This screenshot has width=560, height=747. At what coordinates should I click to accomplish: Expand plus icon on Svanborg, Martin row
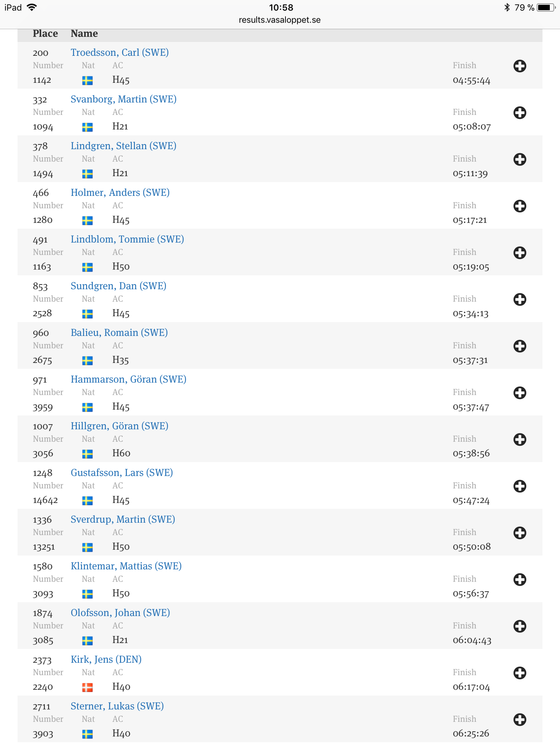click(520, 113)
